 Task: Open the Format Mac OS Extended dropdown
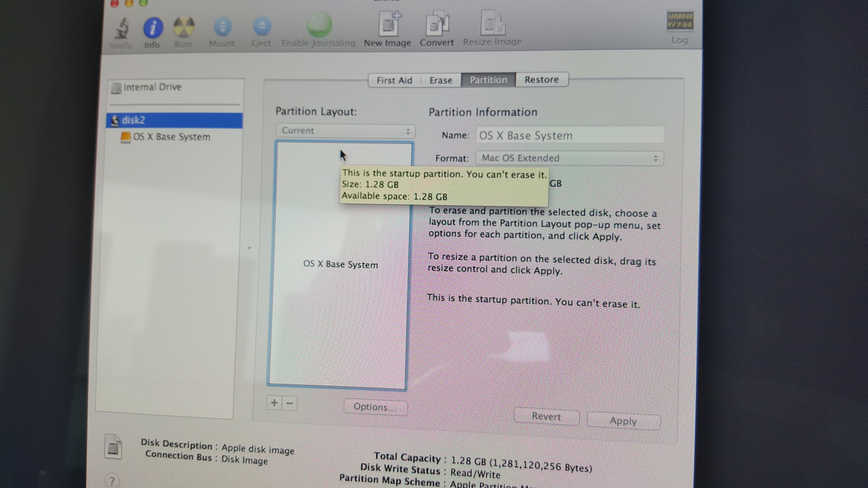point(569,158)
